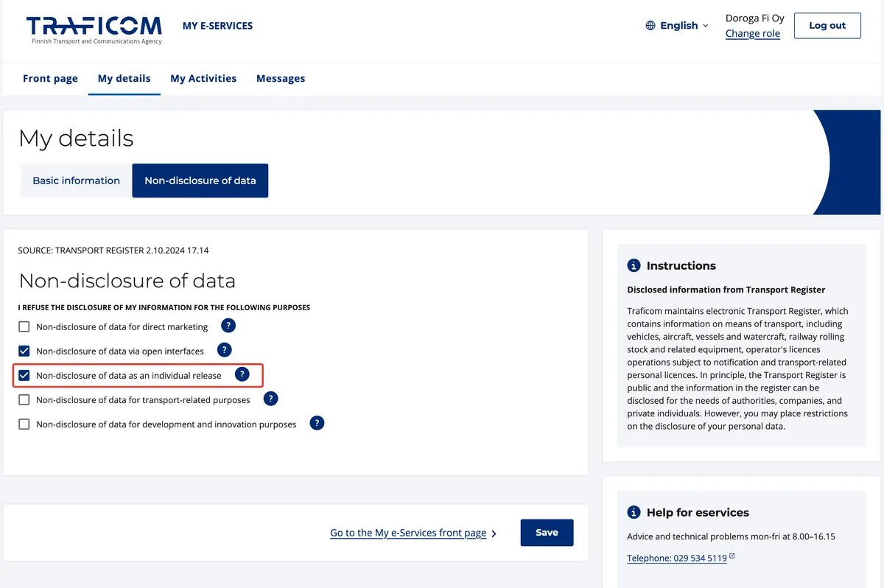Viewport: 884px width, 588px height.
Task: Enable non-disclosure for direct marketing checkbox
Action: point(24,326)
